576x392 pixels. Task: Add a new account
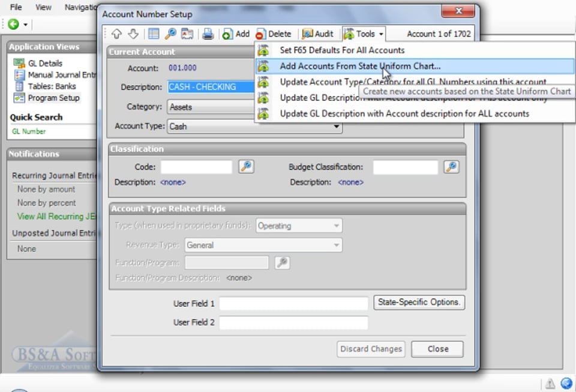click(x=236, y=34)
